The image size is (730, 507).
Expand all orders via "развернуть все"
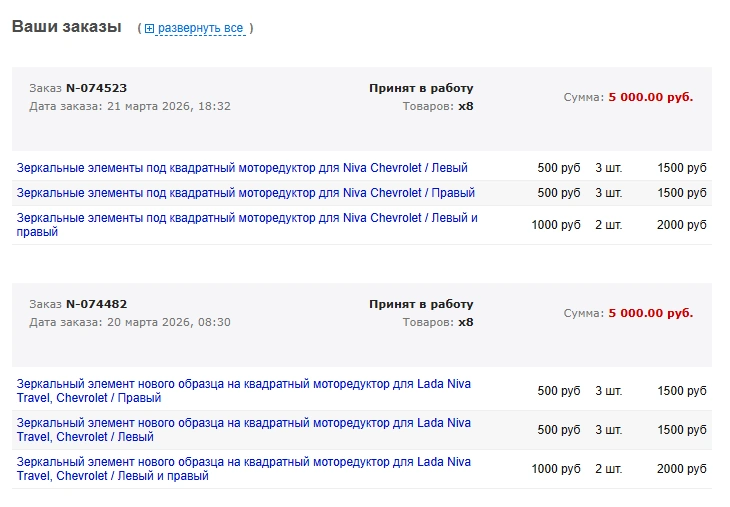[x=200, y=29]
